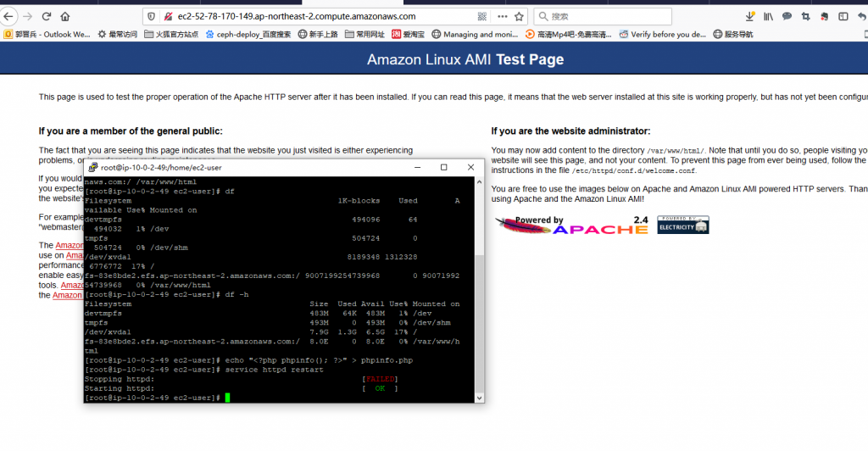
Task: Click the terminal green cursor prompt
Action: pos(227,398)
